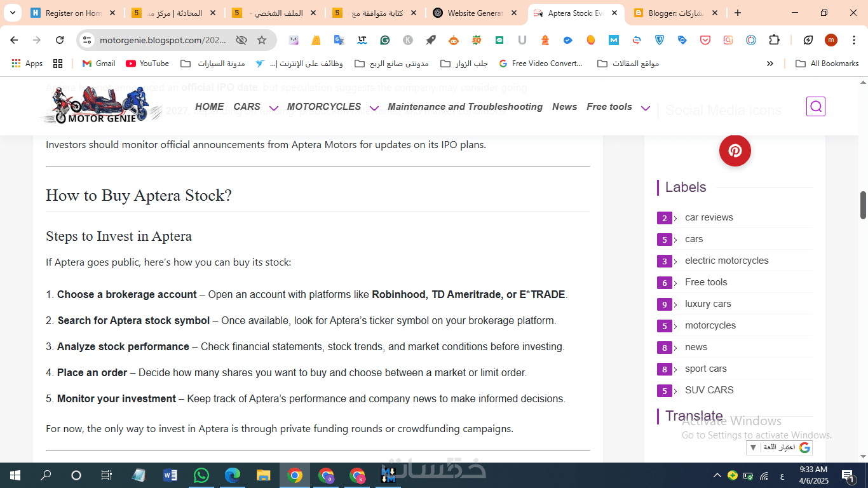Open a new browser tab
The height and width of the screenshot is (488, 868).
(738, 13)
